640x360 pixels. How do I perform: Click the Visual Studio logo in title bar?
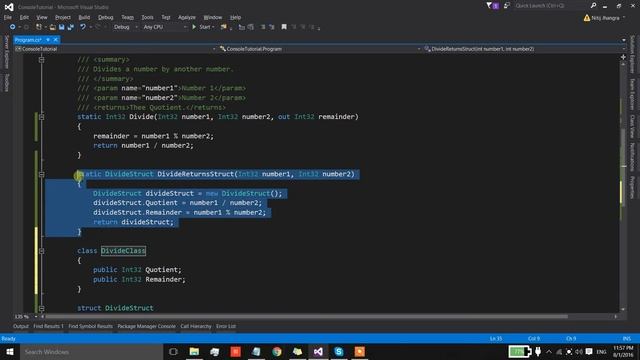click(9, 7)
